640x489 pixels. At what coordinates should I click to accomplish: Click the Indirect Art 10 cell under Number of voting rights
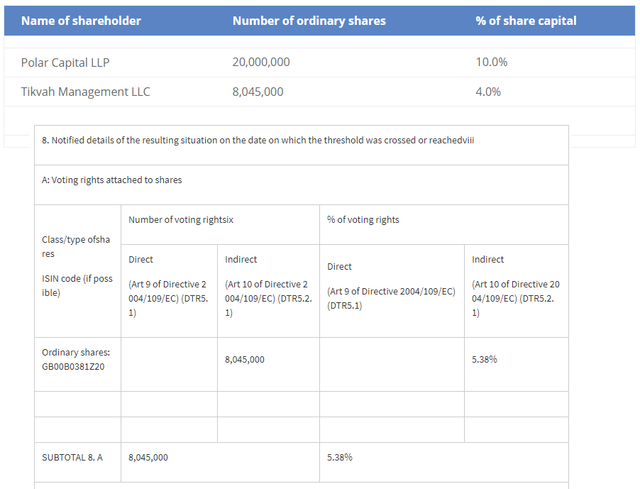click(268, 291)
